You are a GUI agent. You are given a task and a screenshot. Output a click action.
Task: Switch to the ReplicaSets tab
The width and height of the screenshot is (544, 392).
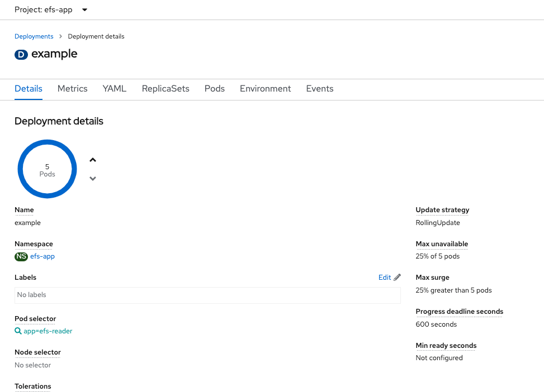165,89
